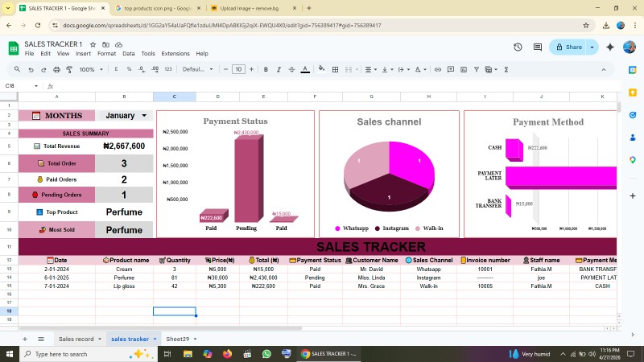Increase font size with plus button
This screenshot has width=644, height=362.
[251, 69]
